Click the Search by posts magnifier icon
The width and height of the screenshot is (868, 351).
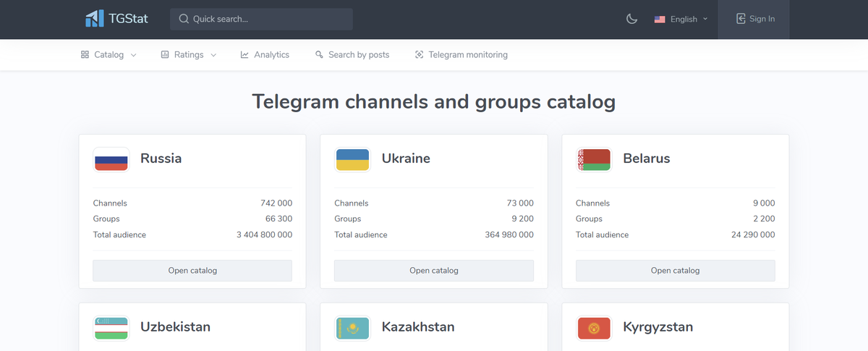point(319,55)
